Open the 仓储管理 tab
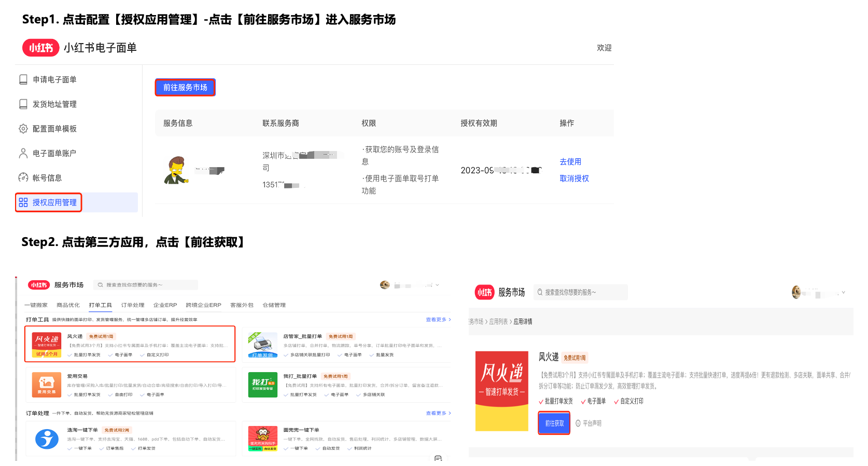 pos(274,305)
